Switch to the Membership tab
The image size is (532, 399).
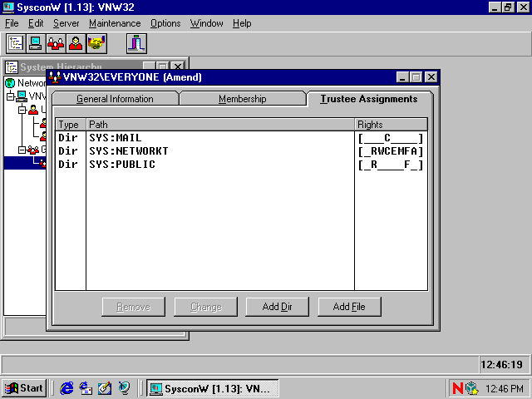pos(242,99)
